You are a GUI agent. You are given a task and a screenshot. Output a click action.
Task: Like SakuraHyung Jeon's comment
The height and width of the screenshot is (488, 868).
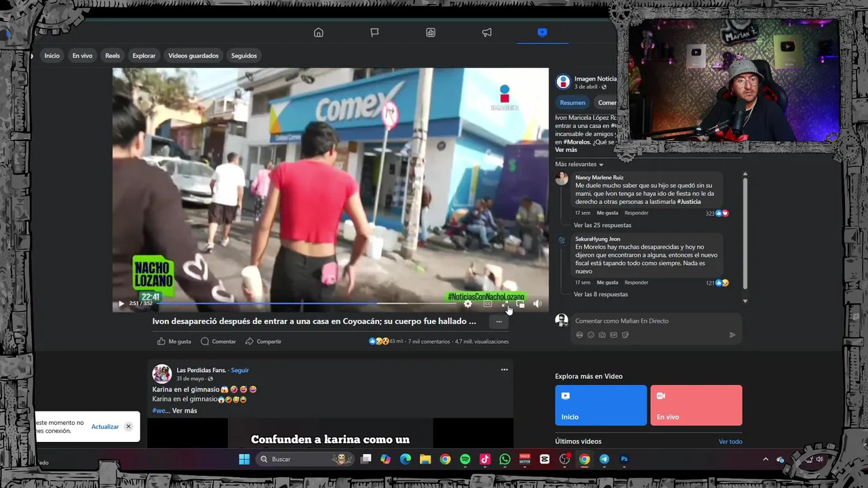tap(607, 283)
